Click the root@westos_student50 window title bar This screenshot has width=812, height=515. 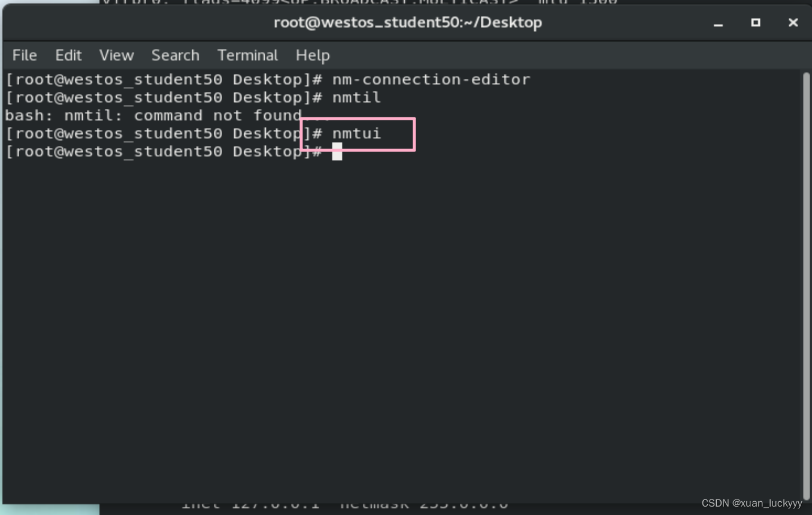tap(407, 23)
